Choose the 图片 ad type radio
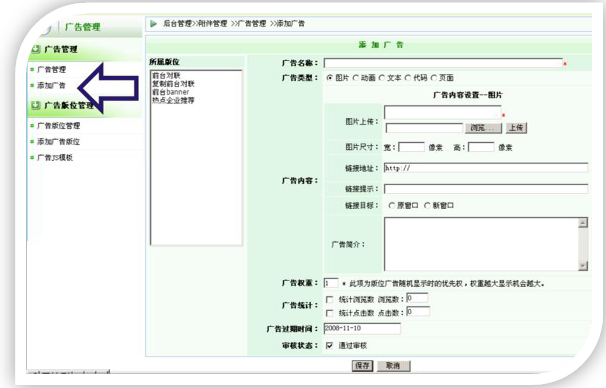This screenshot has width=606, height=388. pyautogui.click(x=330, y=78)
